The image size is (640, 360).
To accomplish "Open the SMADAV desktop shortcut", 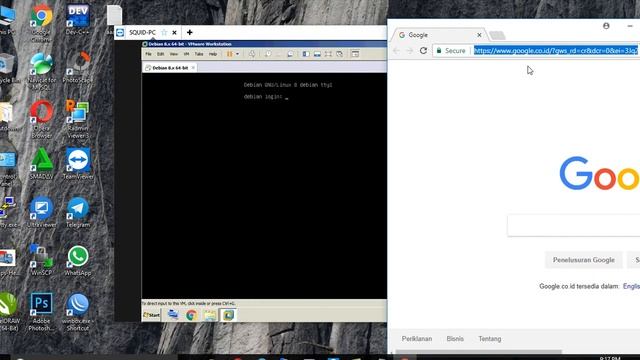I will pos(41,164).
